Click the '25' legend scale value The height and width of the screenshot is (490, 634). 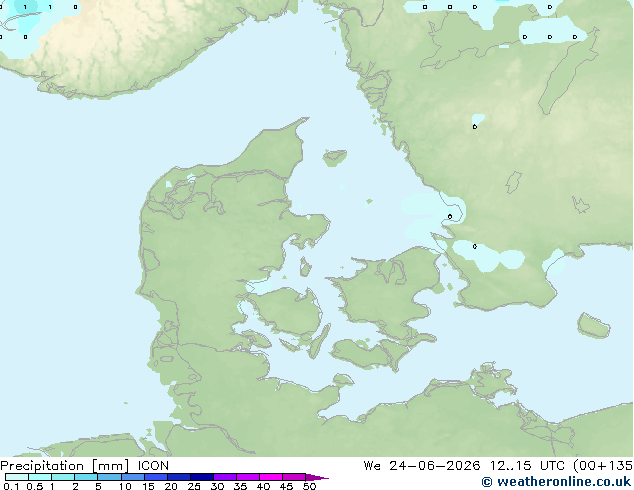194,486
